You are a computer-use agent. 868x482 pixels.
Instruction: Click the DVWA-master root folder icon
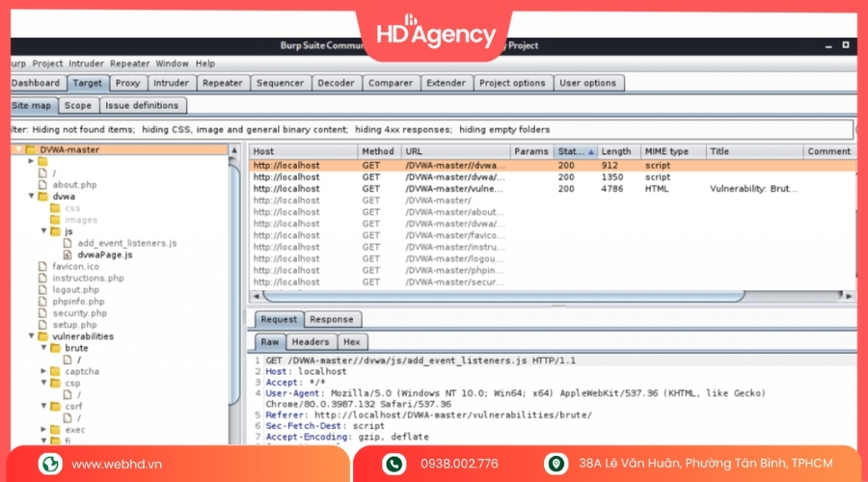click(30, 150)
